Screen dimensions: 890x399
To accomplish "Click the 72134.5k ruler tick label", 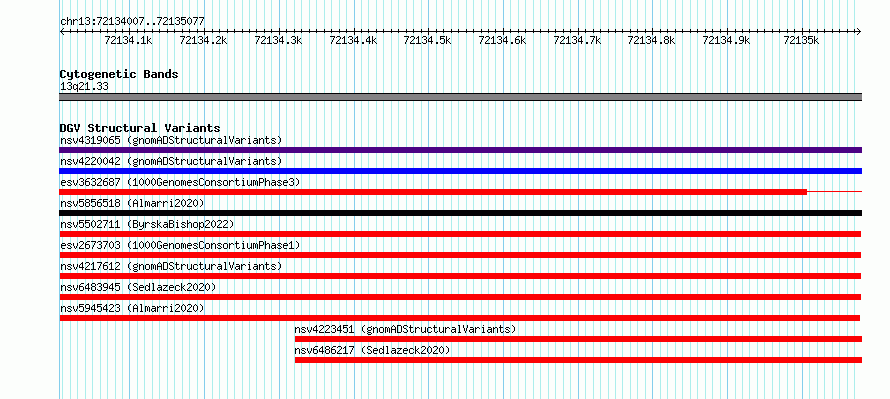I will pos(428,40).
